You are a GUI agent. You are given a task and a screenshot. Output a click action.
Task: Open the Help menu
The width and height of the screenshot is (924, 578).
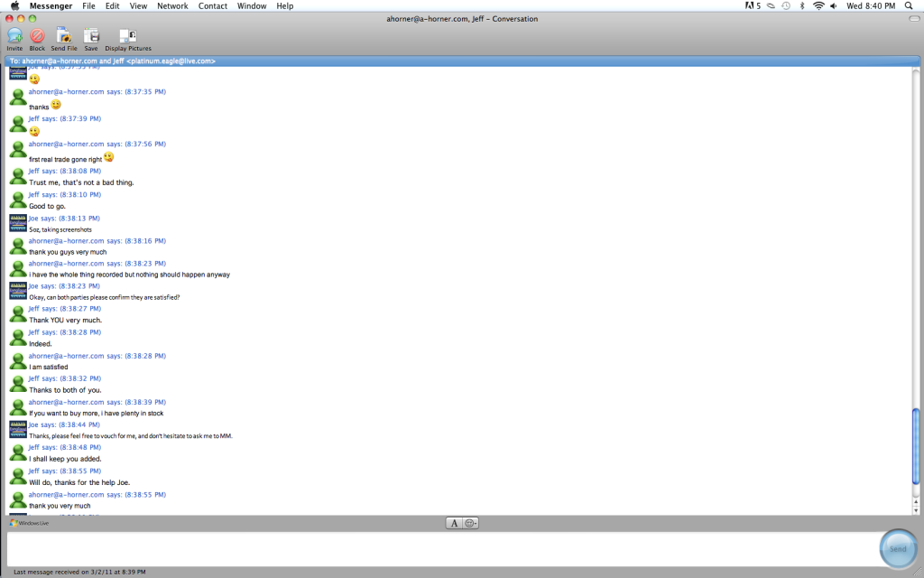coord(284,6)
